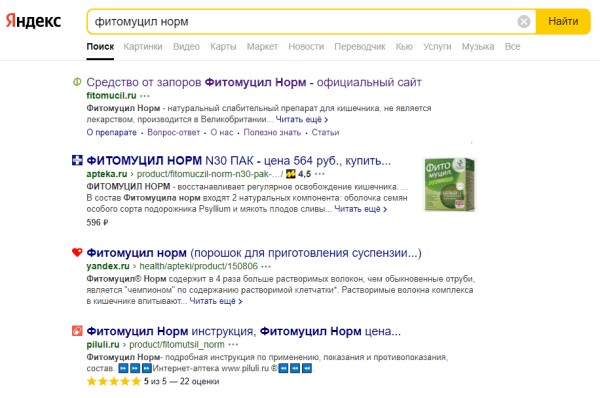Open the Средство от запоров Фитомуцил Норм result
This screenshot has height=398, width=600.
(254, 82)
